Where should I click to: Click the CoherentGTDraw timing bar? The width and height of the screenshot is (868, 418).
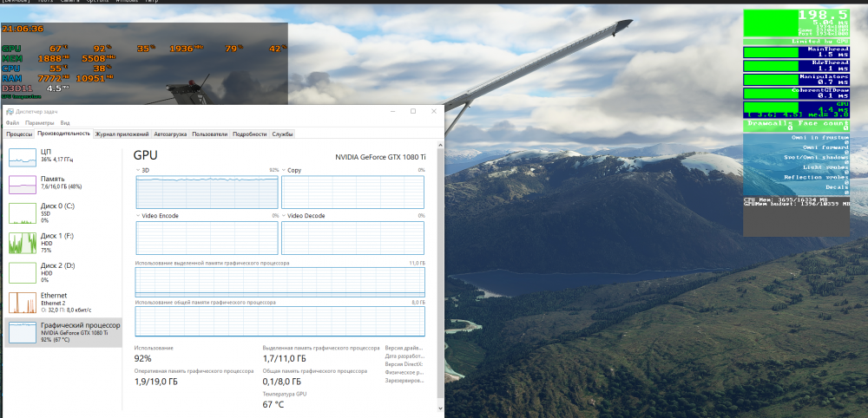[x=796, y=94]
